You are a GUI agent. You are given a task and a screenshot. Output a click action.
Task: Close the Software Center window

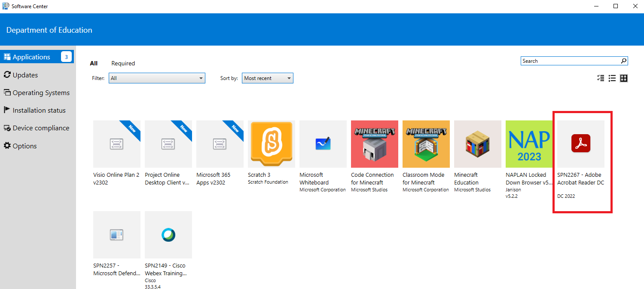click(x=635, y=6)
